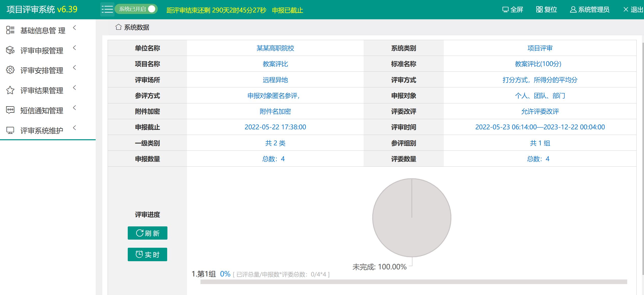The image size is (644, 295).
Task: Open the 短信通知管理 menu item
Action: tap(42, 111)
